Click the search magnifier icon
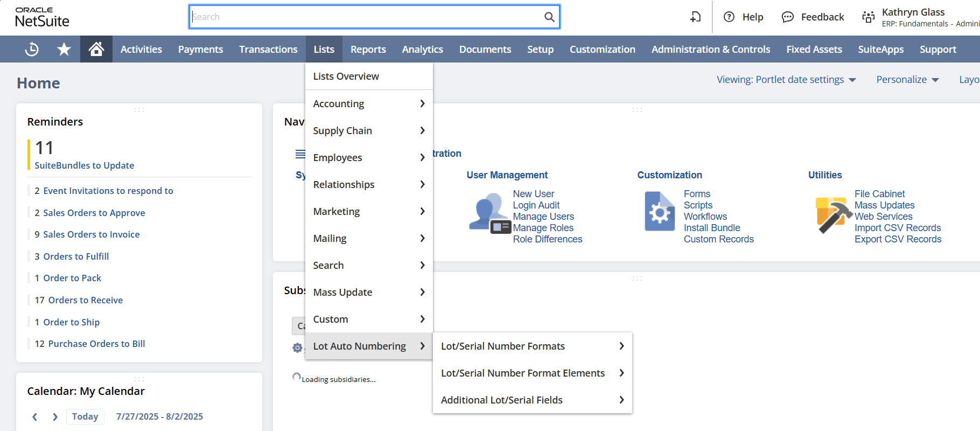Viewport: 980px width, 431px height. pyautogui.click(x=549, y=17)
